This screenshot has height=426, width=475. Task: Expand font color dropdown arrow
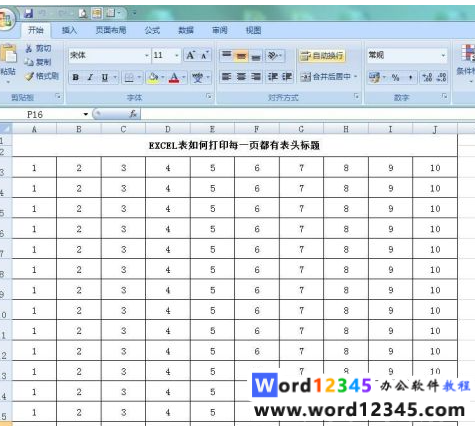(x=184, y=78)
